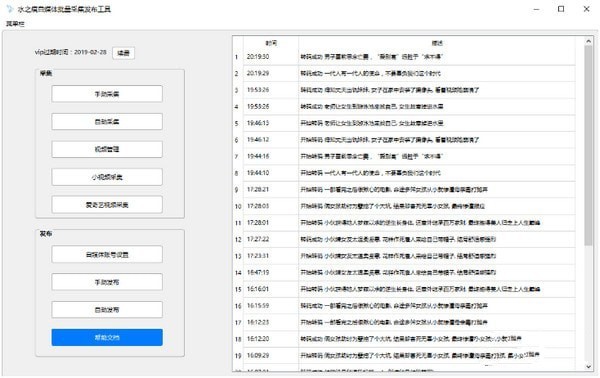Viewport: 600px width, 378px height.
Task: Click the log scrollbar down arrow
Action: 588,367
